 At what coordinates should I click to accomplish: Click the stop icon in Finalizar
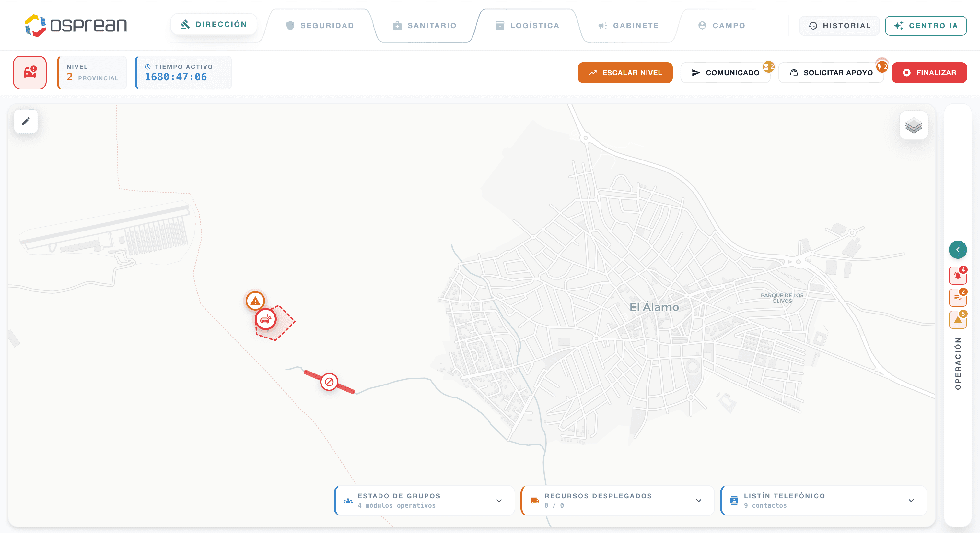point(906,72)
